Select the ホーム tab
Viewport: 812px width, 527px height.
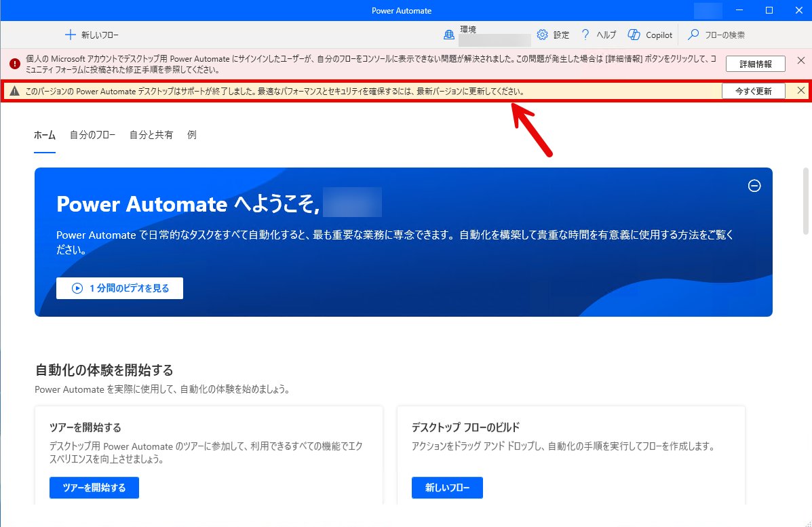pyautogui.click(x=45, y=135)
